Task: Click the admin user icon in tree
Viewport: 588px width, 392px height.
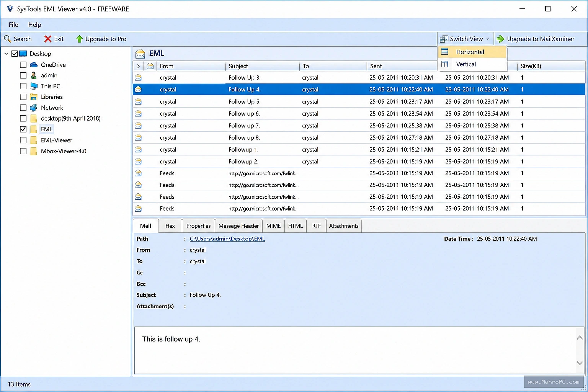Action: (x=34, y=75)
